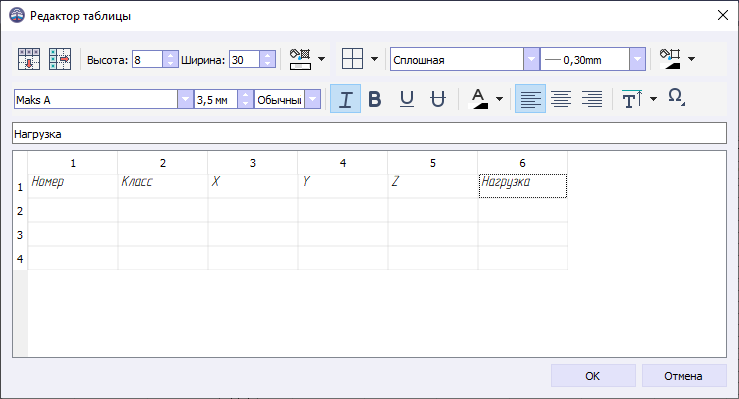
Task: Select row header 1
Action: (x=20, y=187)
